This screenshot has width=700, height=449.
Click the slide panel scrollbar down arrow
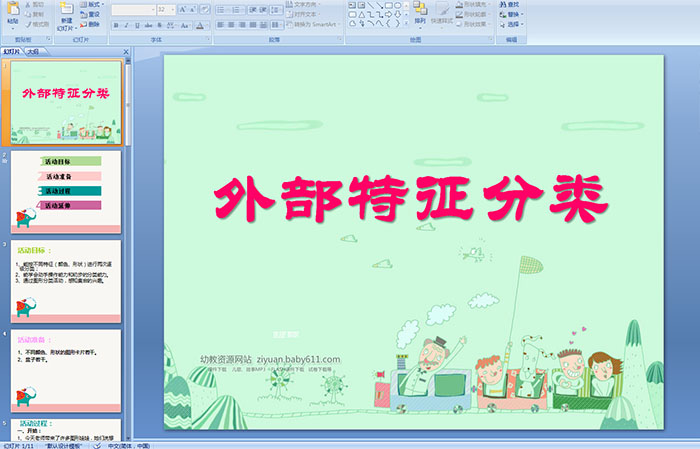point(128,438)
